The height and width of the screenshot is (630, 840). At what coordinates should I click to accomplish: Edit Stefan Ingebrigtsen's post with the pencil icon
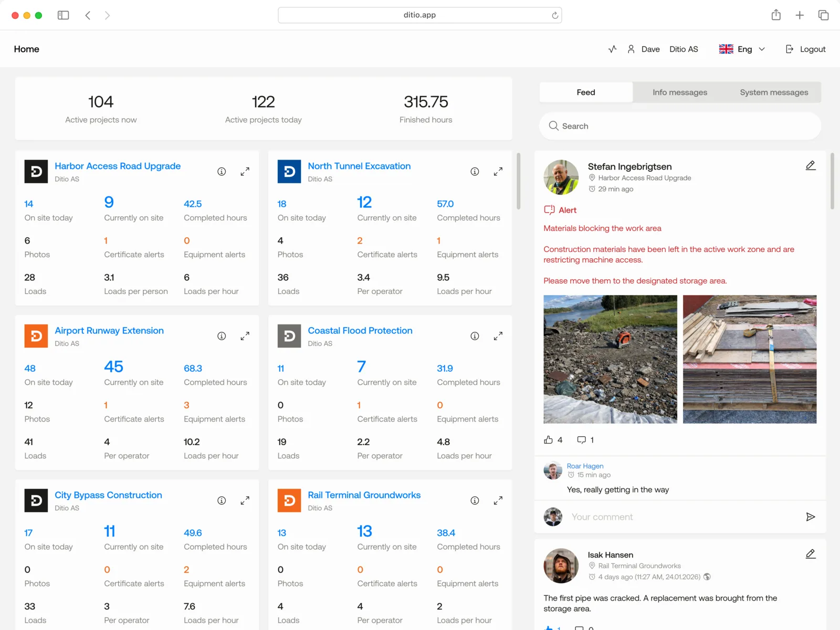point(811,165)
